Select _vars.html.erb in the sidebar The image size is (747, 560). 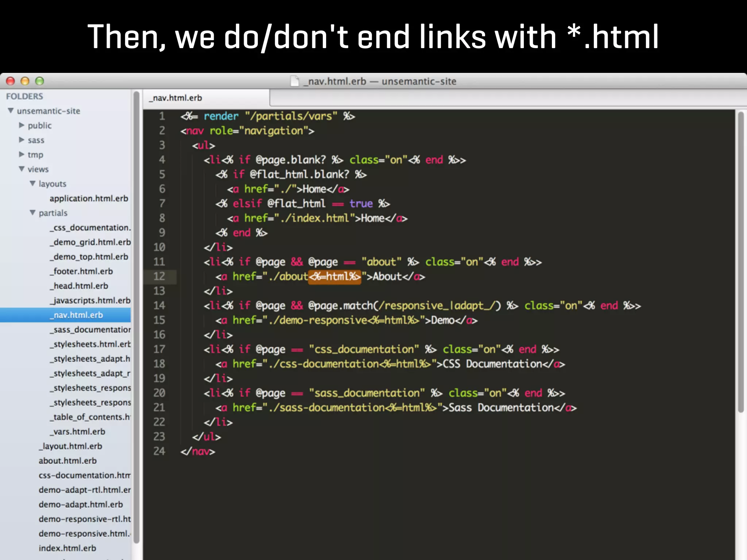[x=78, y=432]
